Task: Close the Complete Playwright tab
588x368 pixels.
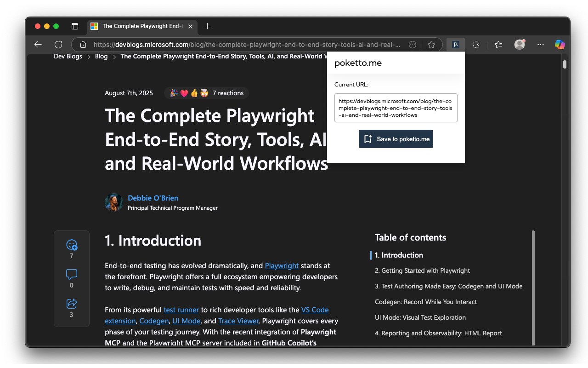Action: [x=191, y=26]
